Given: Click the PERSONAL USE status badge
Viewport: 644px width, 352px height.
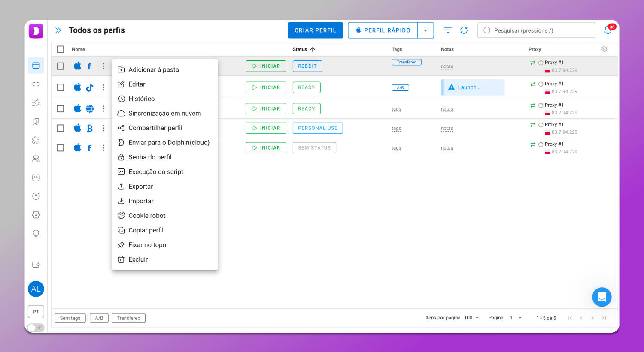Looking at the screenshot, I should point(318,128).
